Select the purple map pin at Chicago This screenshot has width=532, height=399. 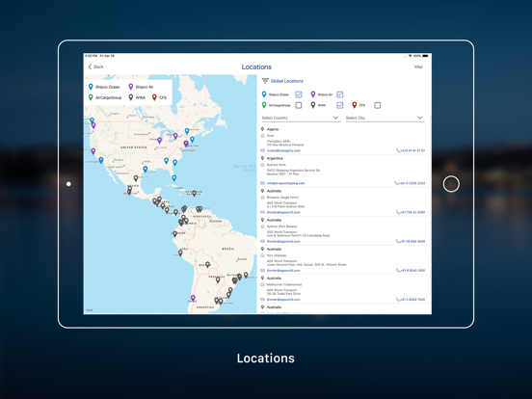159,140
